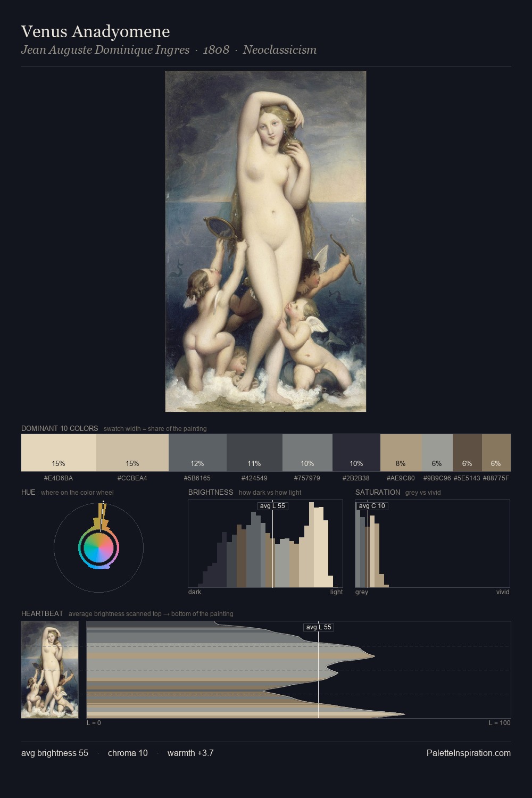Click the hex label #2B2B38
532x798 pixels.
tap(356, 478)
